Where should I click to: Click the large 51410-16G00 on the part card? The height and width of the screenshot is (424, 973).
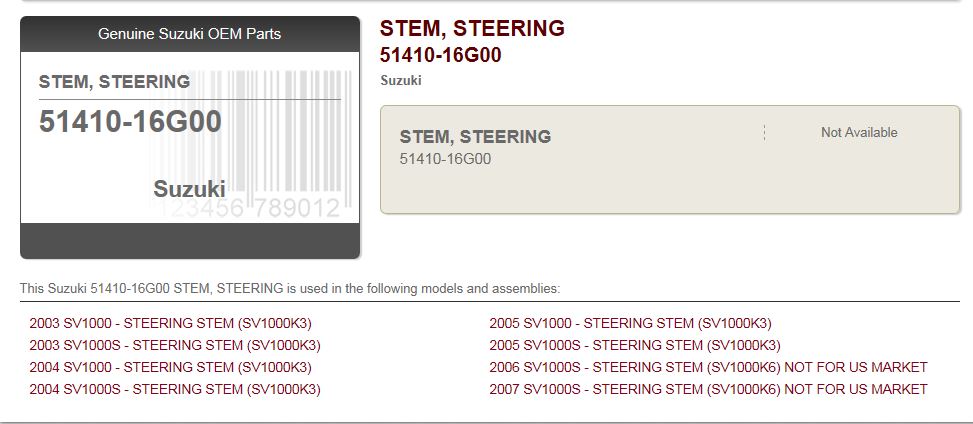point(130,122)
